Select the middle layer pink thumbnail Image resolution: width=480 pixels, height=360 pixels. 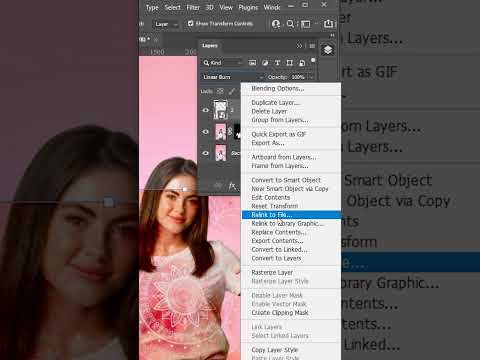[x=221, y=132]
